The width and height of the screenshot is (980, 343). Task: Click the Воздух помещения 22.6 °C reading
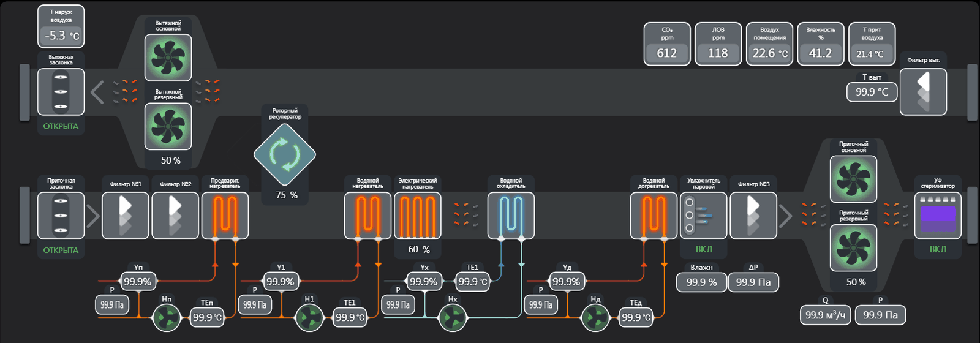[770, 53]
